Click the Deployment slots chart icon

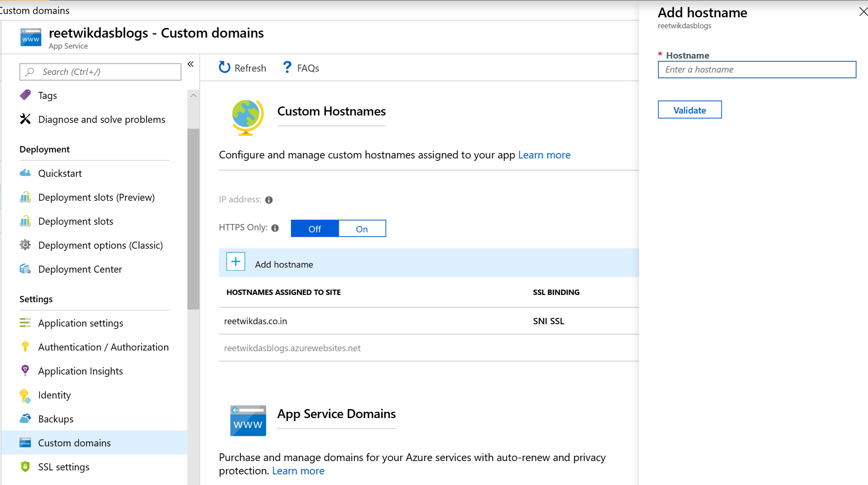click(25, 221)
